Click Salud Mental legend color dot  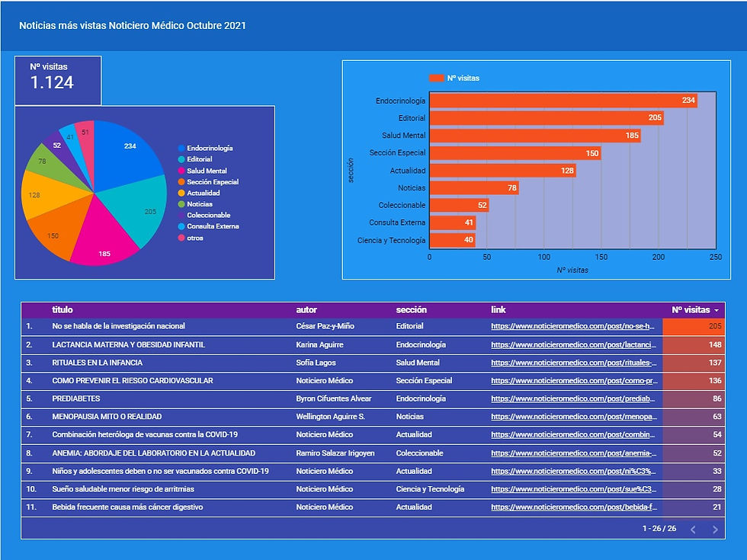pos(181,171)
